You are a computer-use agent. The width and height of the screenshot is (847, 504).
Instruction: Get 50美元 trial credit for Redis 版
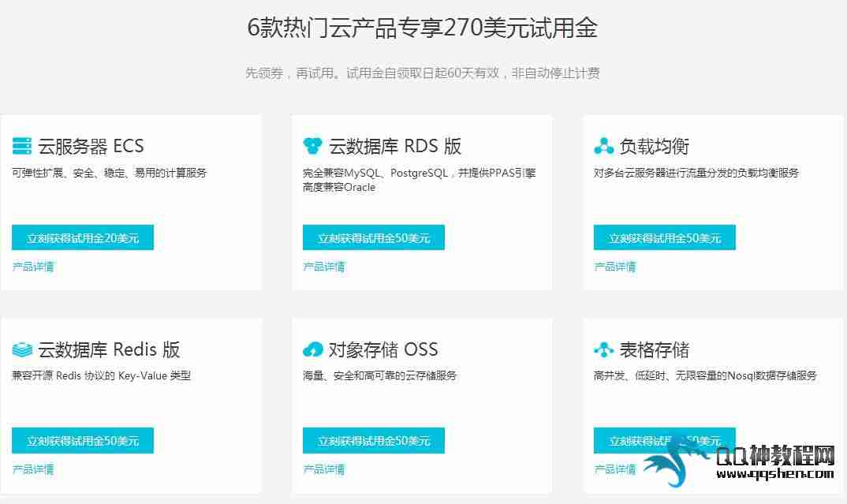click(x=83, y=440)
